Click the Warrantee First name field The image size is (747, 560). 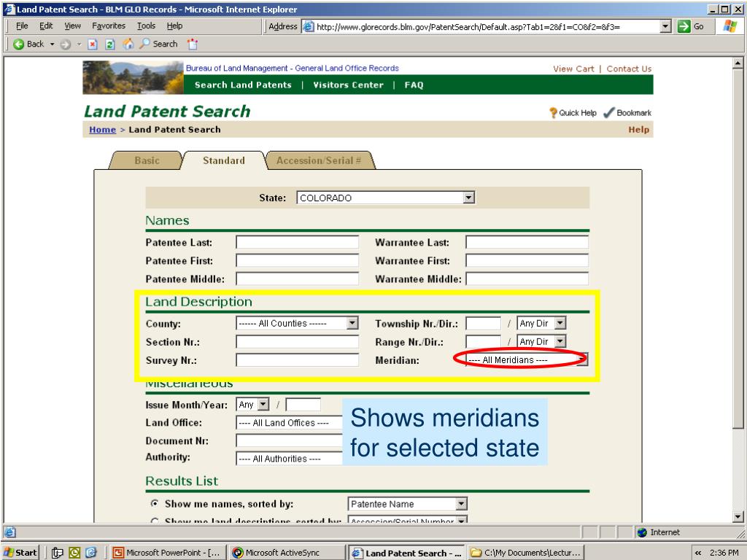tap(527, 260)
